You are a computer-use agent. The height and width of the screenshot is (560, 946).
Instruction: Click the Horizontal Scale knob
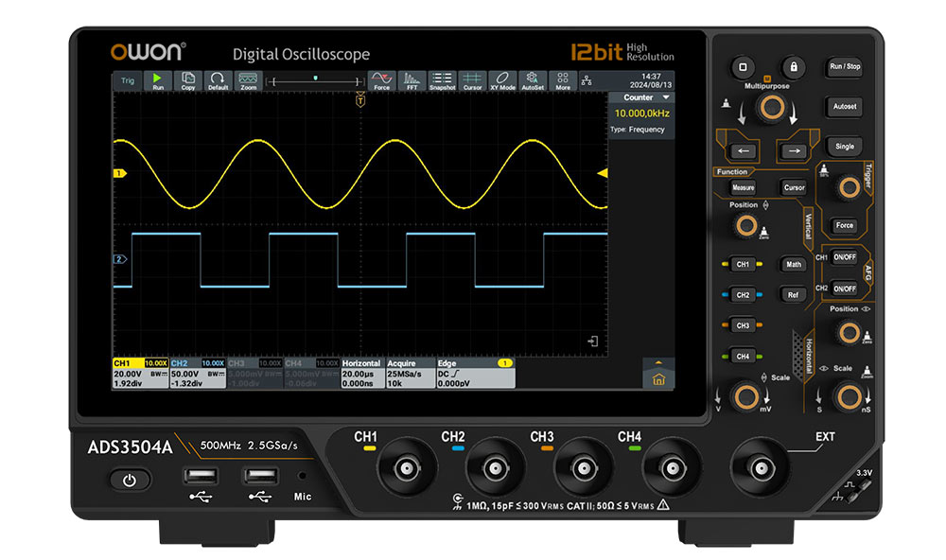coord(850,397)
